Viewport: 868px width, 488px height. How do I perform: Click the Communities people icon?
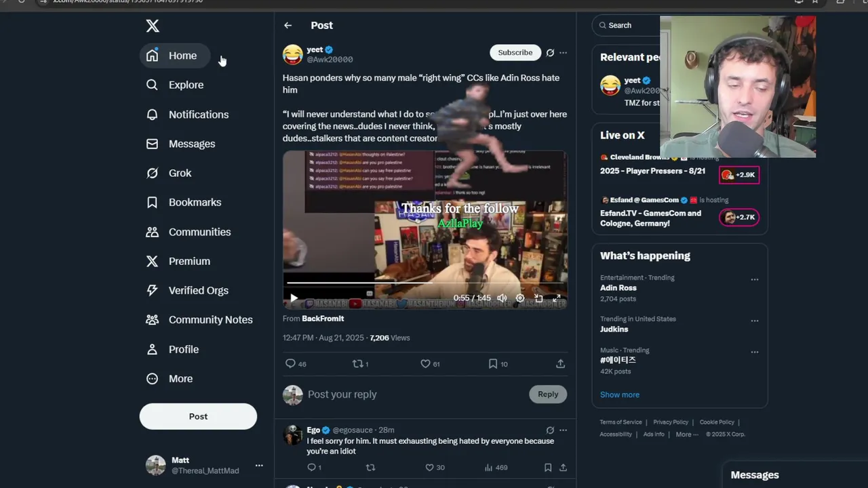(153, 232)
